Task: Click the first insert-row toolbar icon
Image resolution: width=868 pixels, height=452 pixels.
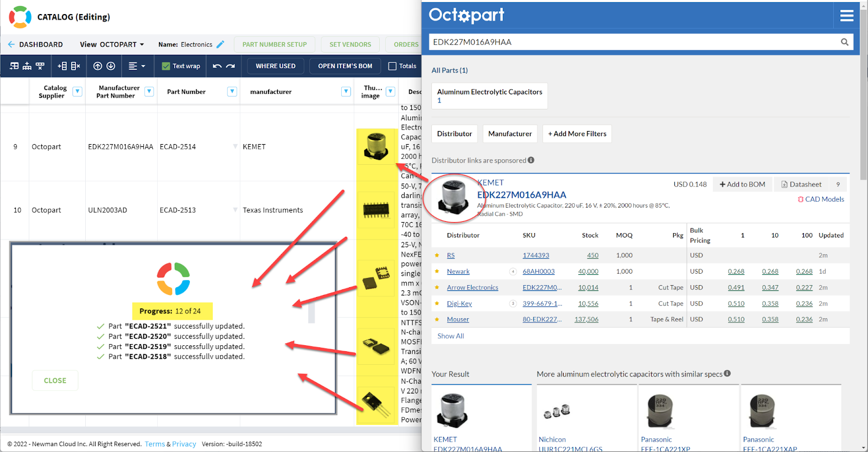Action: (x=14, y=66)
